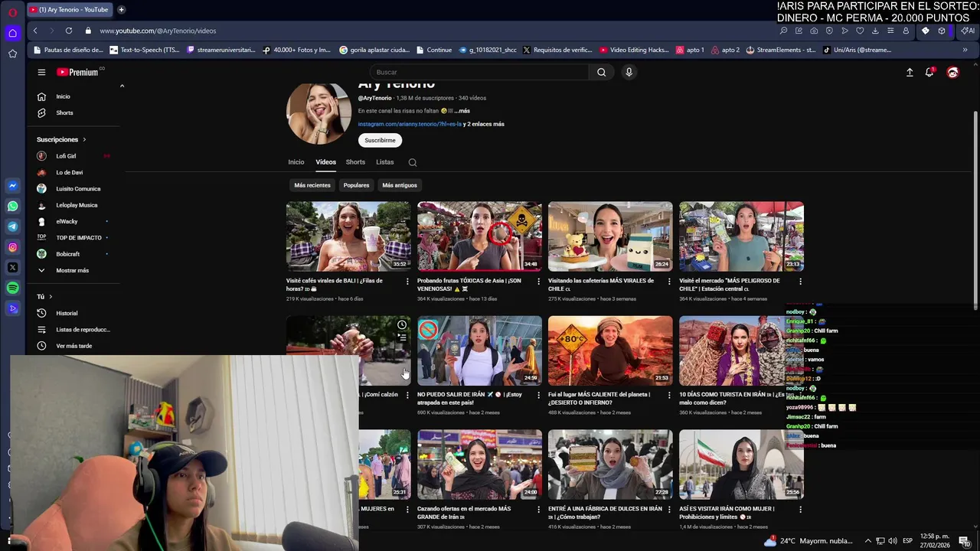Screen dimensions: 980x551
Task: Open the Windows notification center icon
Action: [964, 541]
